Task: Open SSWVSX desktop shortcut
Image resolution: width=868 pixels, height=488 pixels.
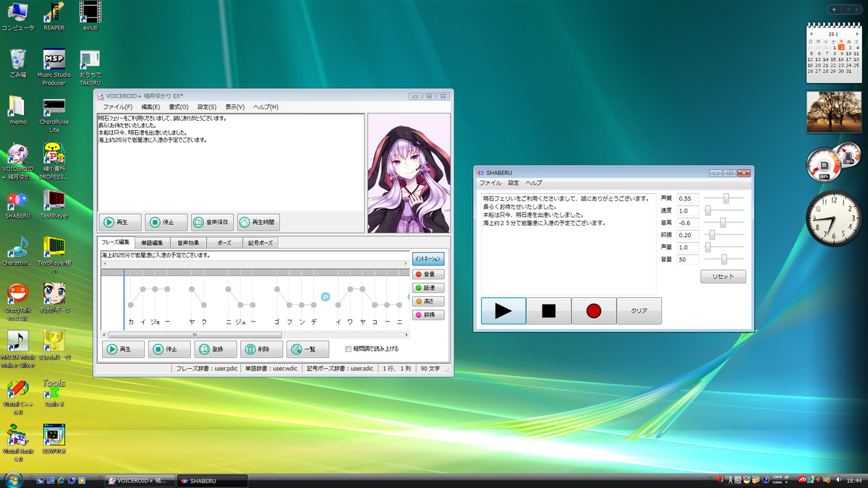Action: [x=54, y=439]
